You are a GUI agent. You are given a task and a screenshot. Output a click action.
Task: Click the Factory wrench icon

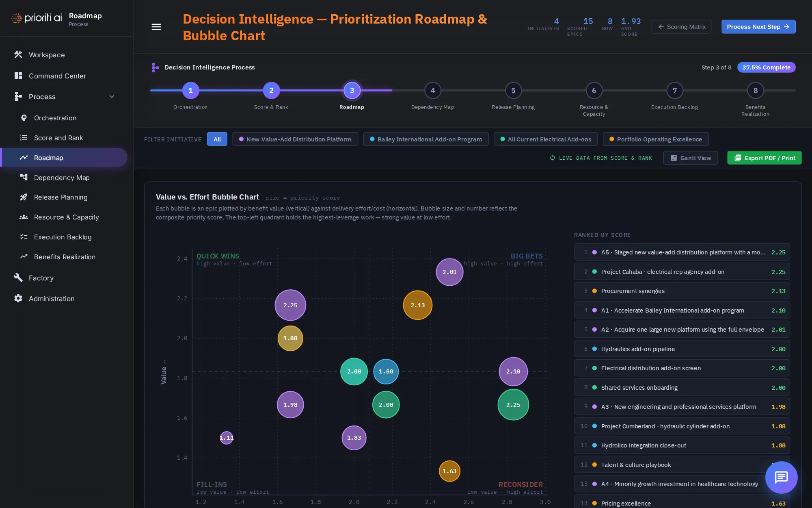(x=18, y=278)
